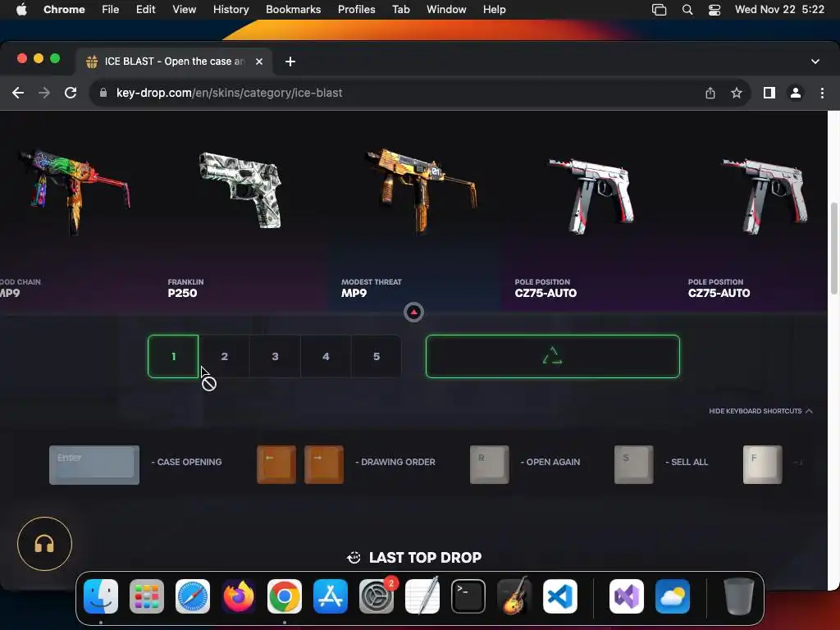Open Spotlight search in the menu bar
Viewport: 840px width, 630px height.
[x=687, y=9]
